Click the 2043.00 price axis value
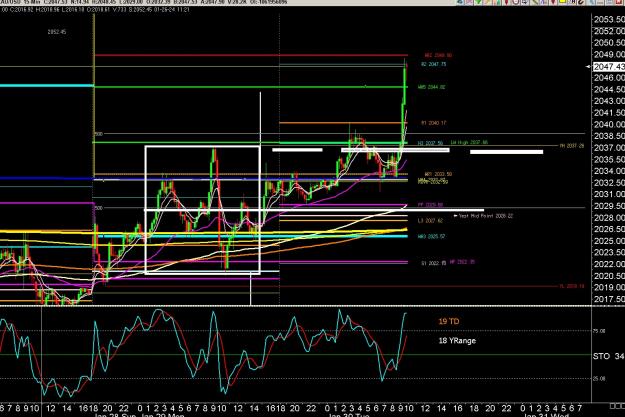 tap(609, 101)
